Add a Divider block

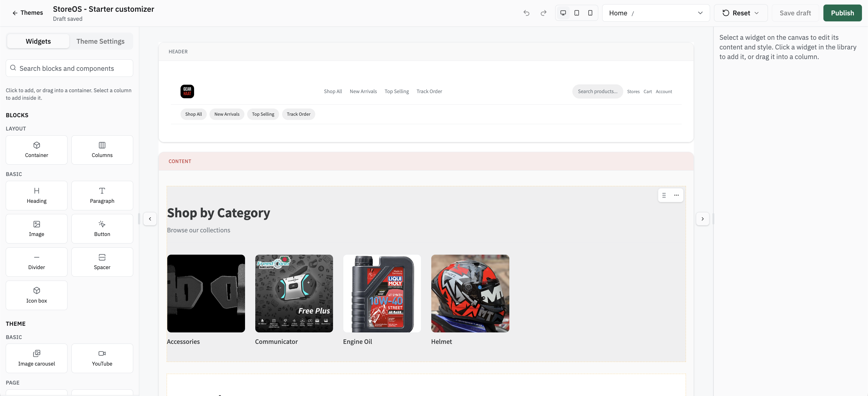click(x=36, y=262)
